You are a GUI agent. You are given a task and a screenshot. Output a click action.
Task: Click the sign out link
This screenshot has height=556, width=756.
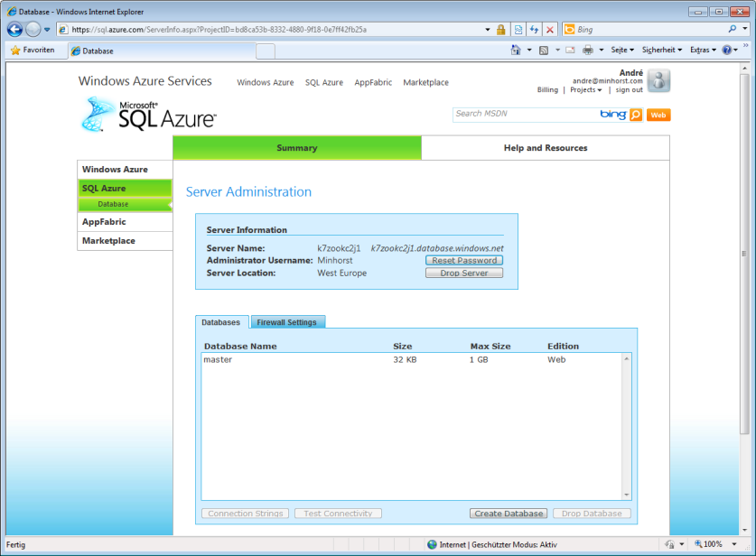point(630,90)
